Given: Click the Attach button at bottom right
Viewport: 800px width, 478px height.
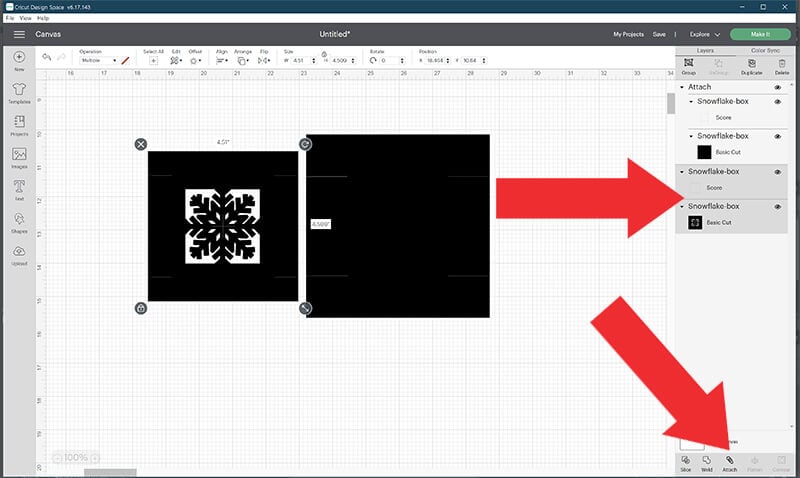Looking at the screenshot, I should point(730,462).
